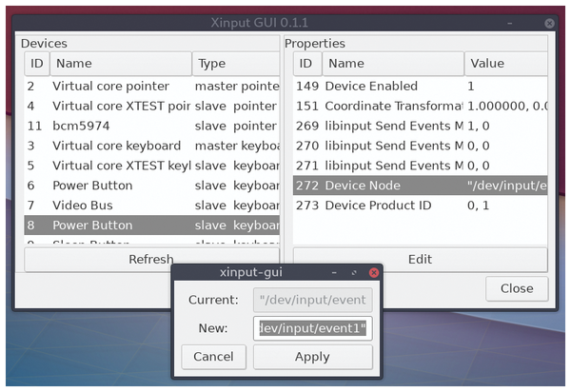Sort properties by Value column header
Screen dimensions: 571x392
coord(505,64)
